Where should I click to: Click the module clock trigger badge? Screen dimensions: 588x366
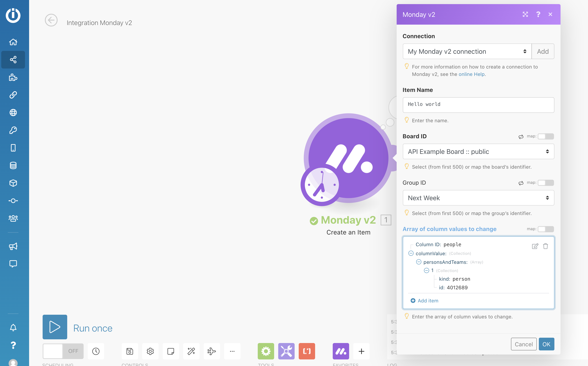[x=321, y=185]
